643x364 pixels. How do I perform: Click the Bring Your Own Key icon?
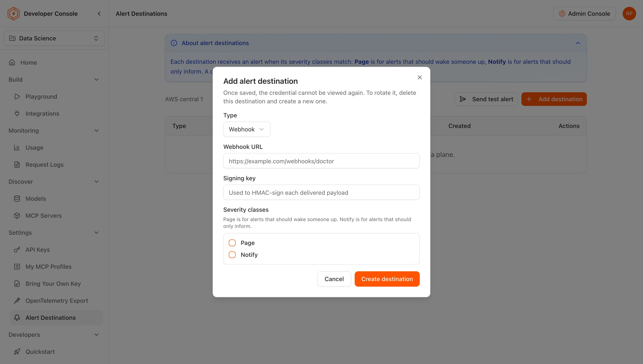pyautogui.click(x=17, y=283)
